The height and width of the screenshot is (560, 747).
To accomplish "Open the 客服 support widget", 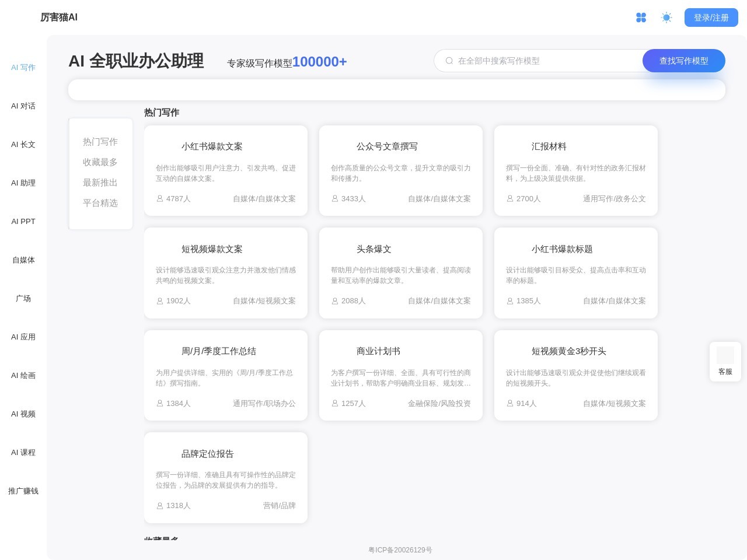I will (725, 362).
